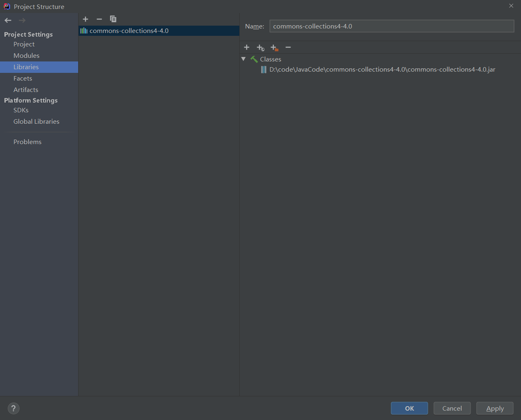The width and height of the screenshot is (521, 420).
Task: Open SDKs under Platform Settings
Action: [21, 110]
